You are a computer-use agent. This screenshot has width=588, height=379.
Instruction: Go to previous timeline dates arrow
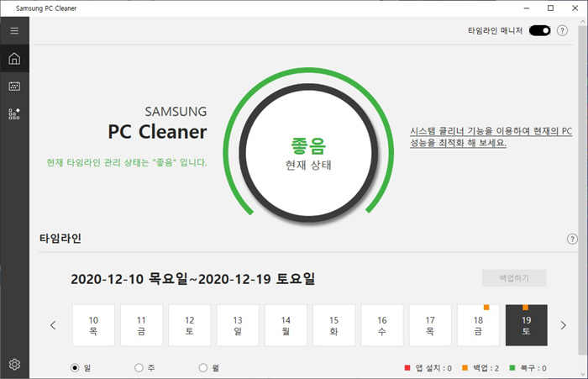[53, 325]
